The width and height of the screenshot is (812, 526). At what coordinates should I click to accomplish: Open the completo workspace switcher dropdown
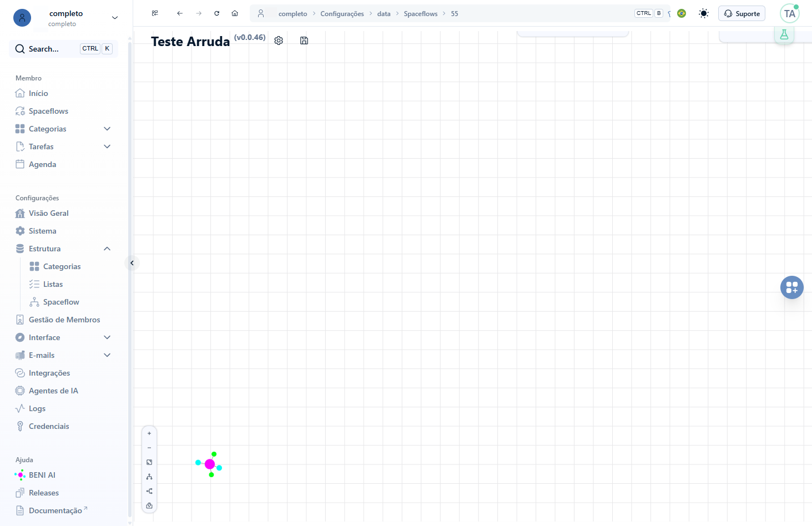pyautogui.click(x=66, y=18)
